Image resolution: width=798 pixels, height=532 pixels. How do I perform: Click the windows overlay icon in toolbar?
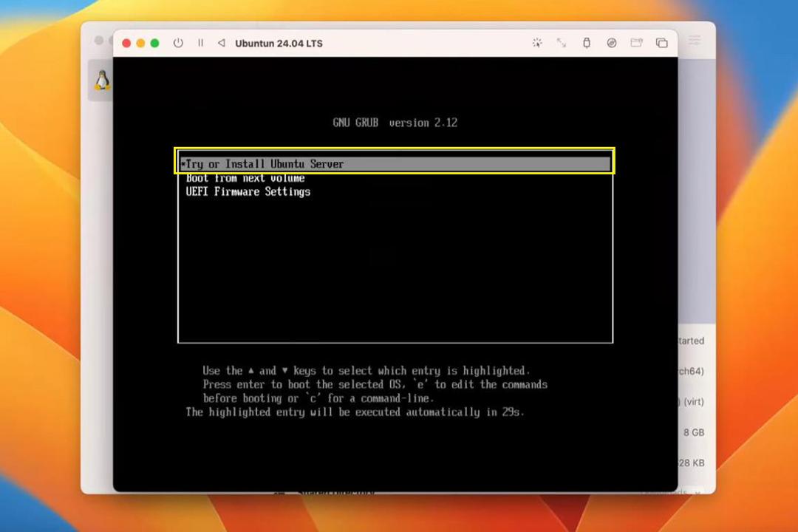pos(661,44)
